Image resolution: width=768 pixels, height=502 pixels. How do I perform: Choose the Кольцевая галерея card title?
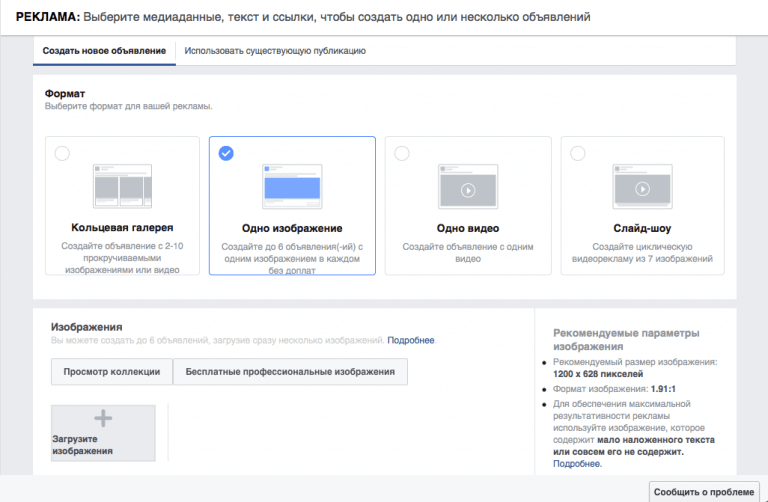(x=122, y=228)
